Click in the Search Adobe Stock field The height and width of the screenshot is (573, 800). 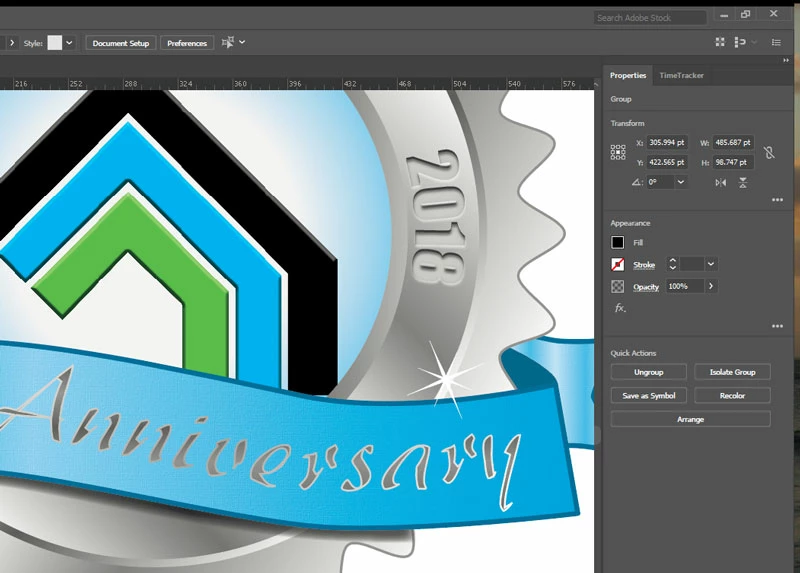650,18
